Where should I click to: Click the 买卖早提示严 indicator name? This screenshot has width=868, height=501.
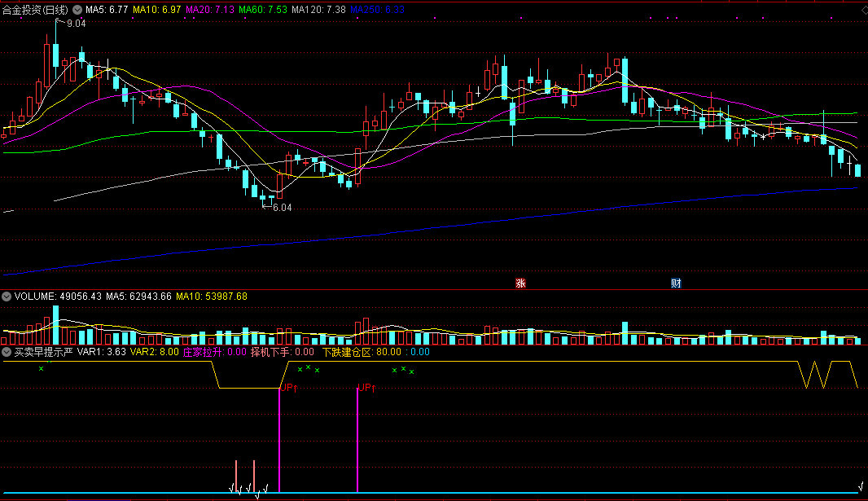[x=44, y=352]
